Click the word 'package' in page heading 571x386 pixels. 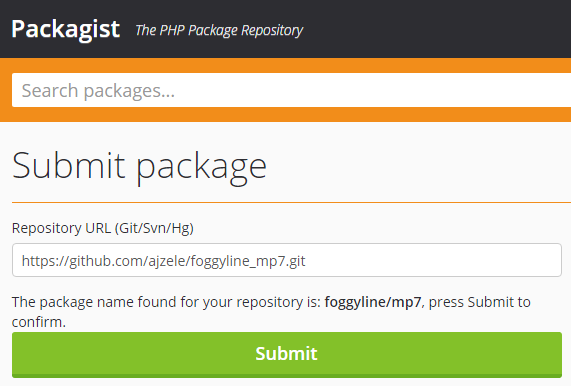point(201,168)
